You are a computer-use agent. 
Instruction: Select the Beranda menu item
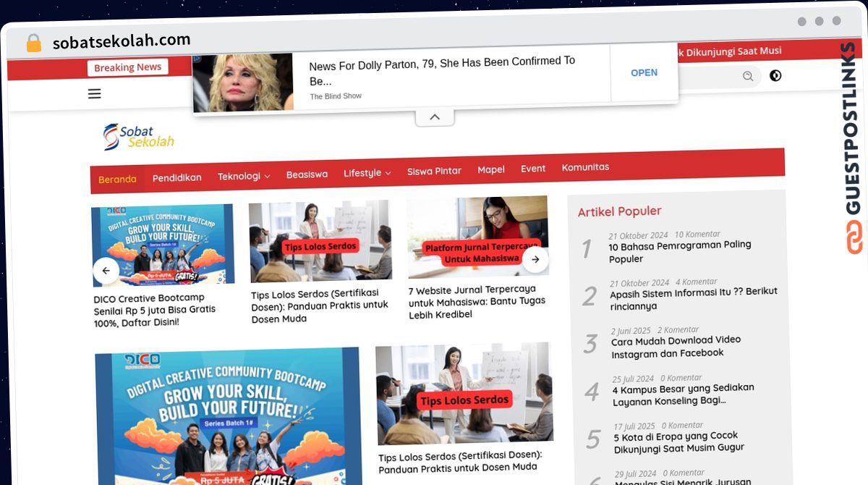[x=117, y=179]
